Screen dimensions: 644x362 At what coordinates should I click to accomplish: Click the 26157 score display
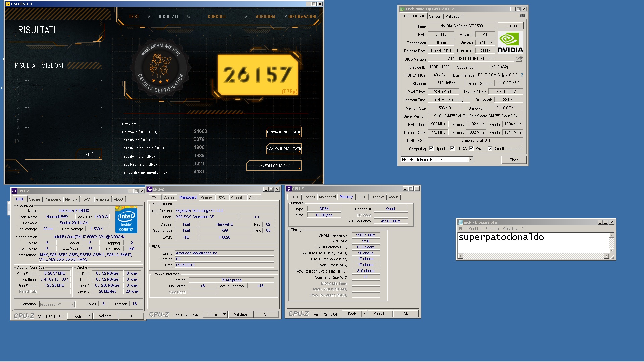click(258, 74)
